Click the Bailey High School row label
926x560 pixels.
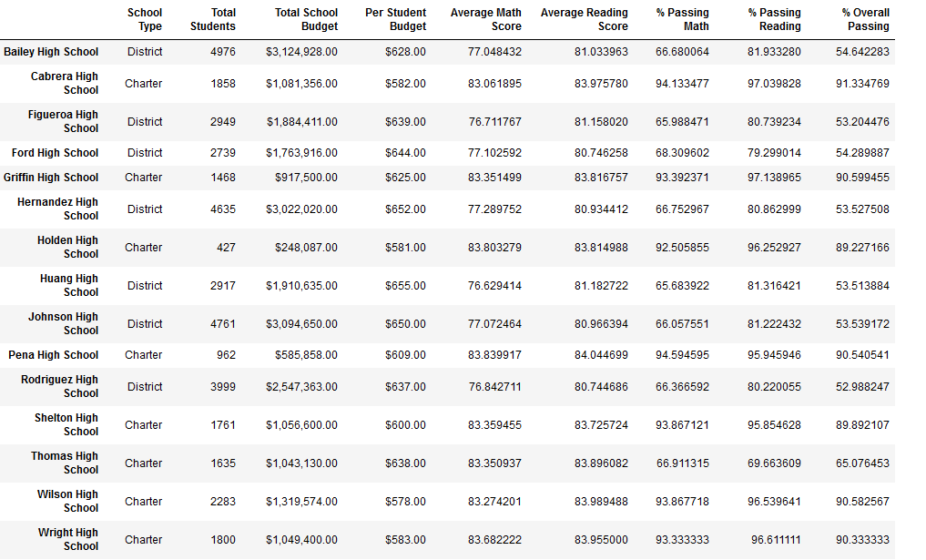click(x=51, y=52)
